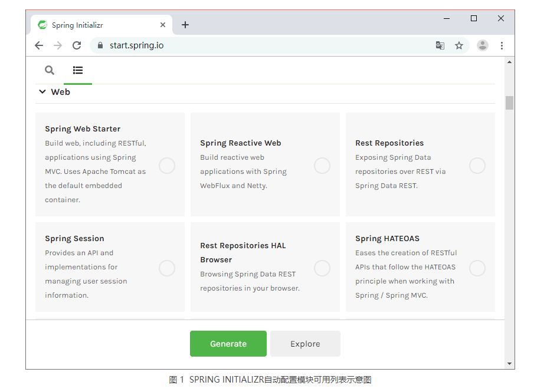
Task: Open a new tab with the plus button
Action: tap(185, 25)
